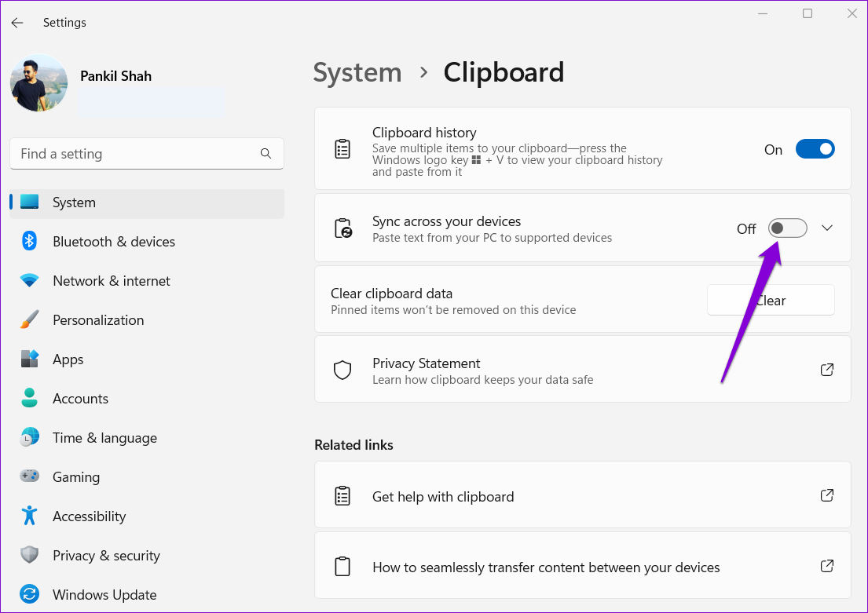
Task: Click the Privacy & security shield icon
Action: coord(29,554)
